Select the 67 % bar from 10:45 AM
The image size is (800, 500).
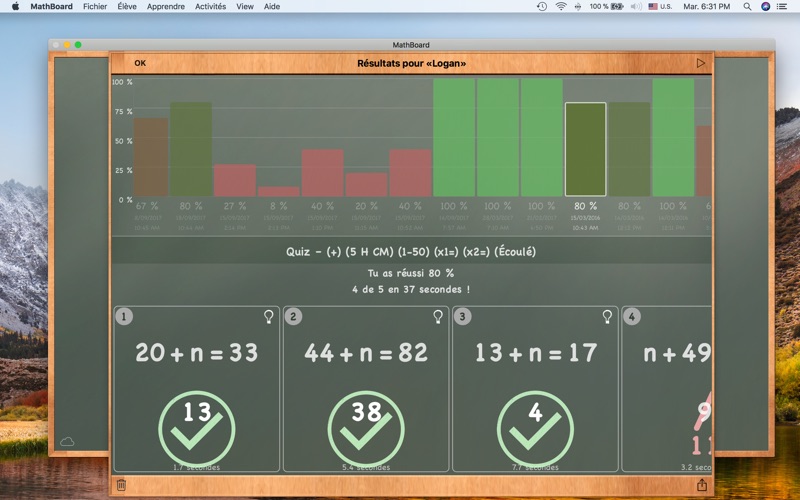151,157
